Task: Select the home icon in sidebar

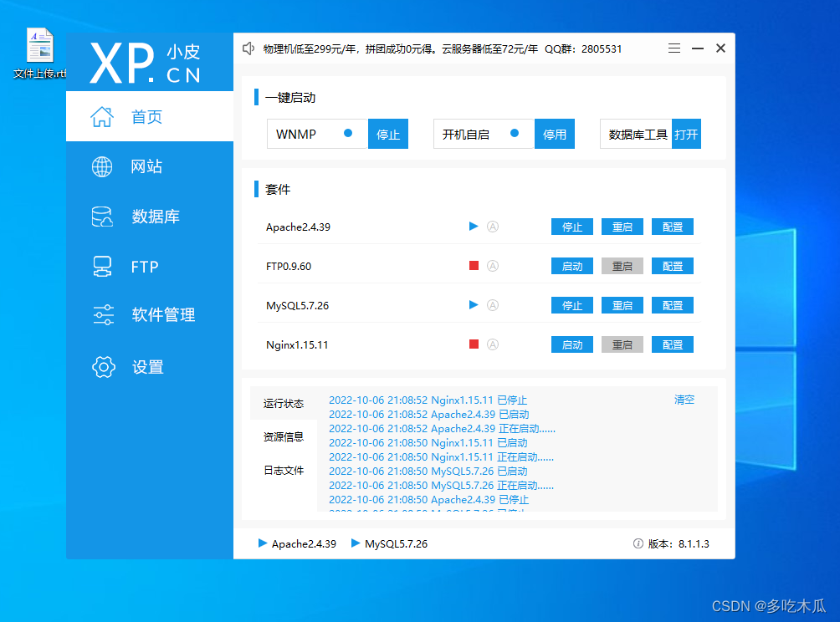Action: coord(102,116)
